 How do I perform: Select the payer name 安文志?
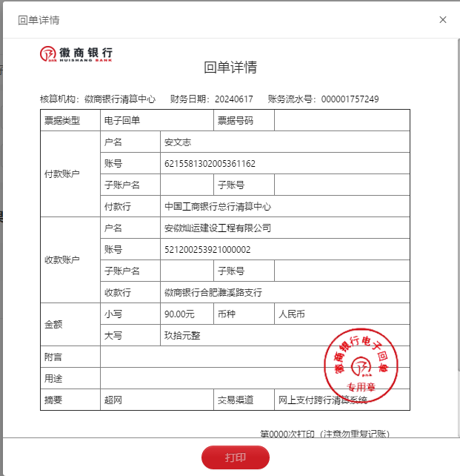178,142
